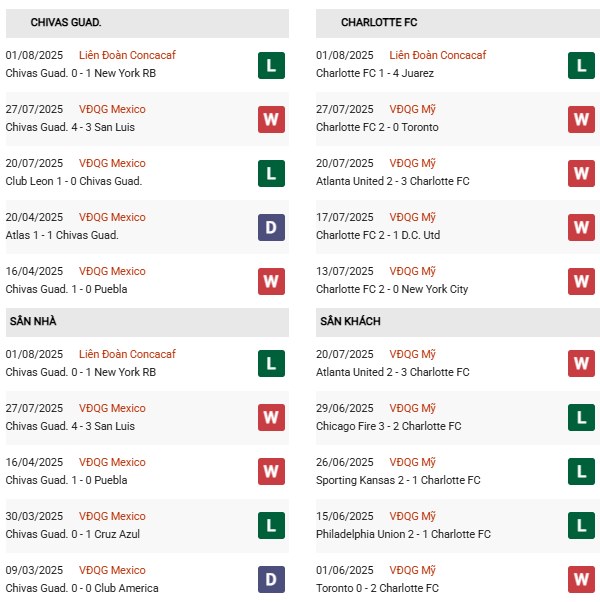This screenshot has height=602, width=600.
Task: Click the W badge for Toronto 0 - 2 Charlotte
Action: pos(581,580)
